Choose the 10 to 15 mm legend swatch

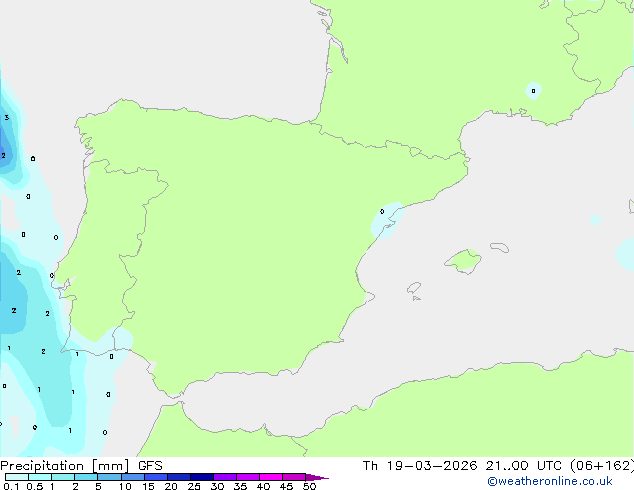point(133,477)
